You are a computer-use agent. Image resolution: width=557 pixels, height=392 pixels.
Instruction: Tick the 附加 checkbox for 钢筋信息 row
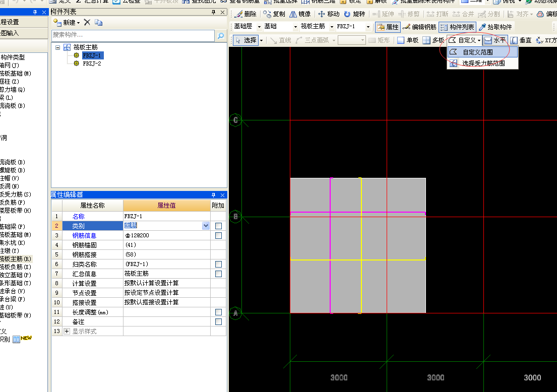[x=218, y=235]
